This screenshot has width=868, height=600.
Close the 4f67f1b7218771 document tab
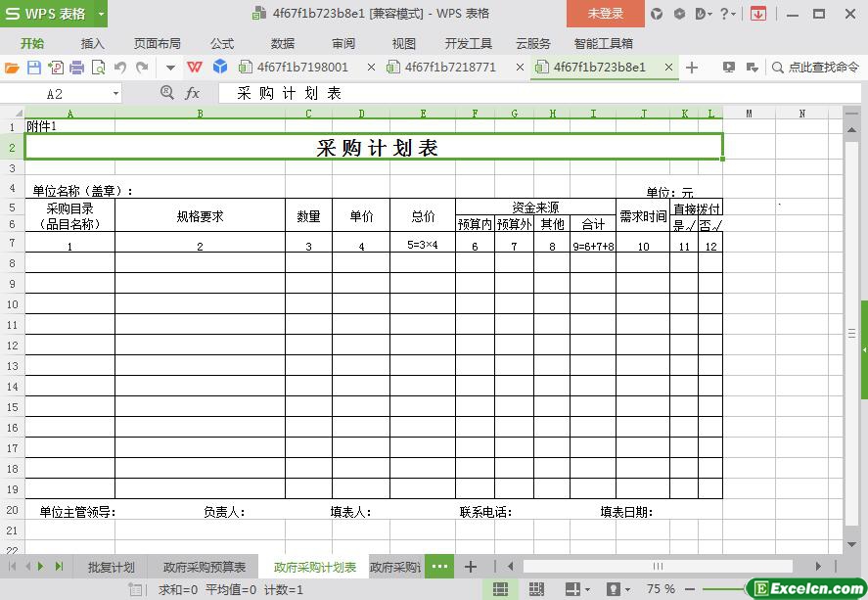[x=520, y=68]
